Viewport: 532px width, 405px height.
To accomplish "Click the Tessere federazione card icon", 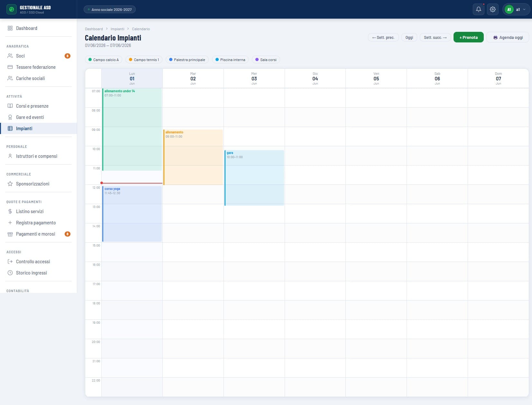I will pos(10,67).
